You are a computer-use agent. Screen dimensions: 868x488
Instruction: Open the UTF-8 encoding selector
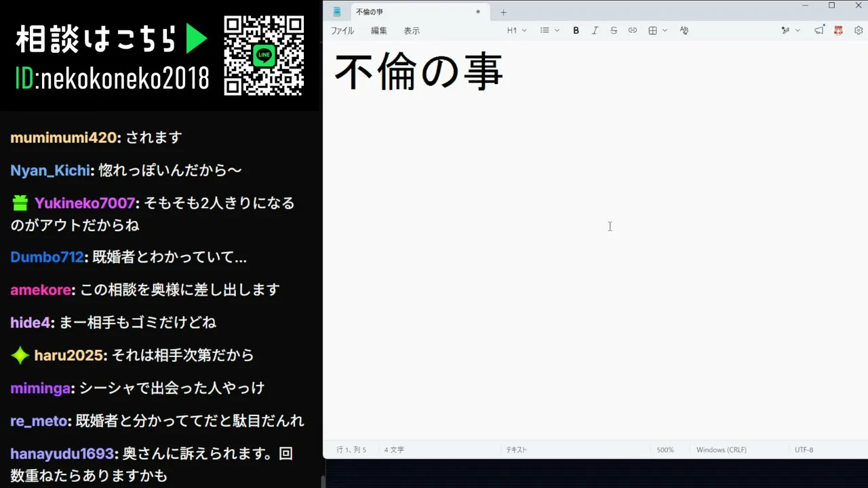point(804,450)
